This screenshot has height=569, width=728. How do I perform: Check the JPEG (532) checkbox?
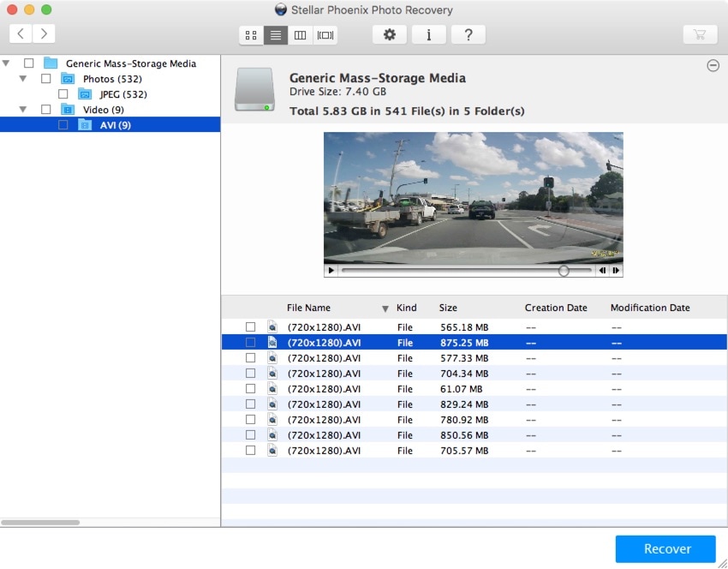pyautogui.click(x=63, y=94)
